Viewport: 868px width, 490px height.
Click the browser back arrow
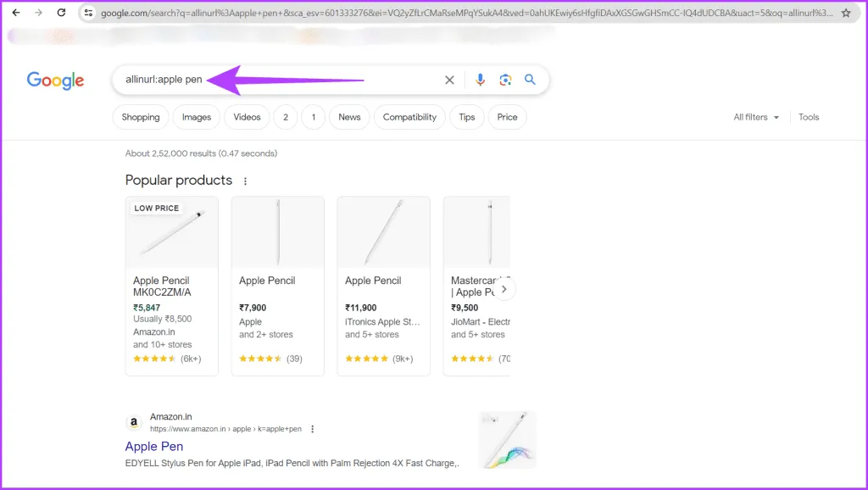click(x=15, y=13)
